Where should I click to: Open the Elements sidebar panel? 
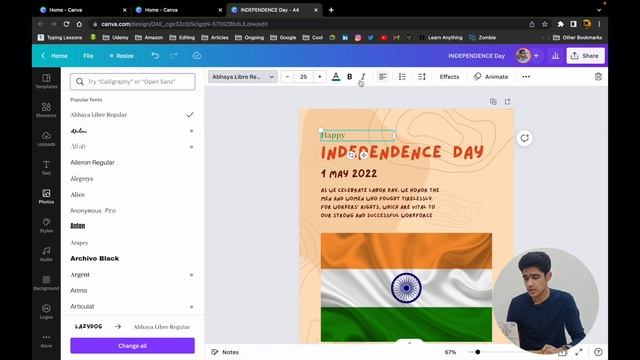pos(46,110)
